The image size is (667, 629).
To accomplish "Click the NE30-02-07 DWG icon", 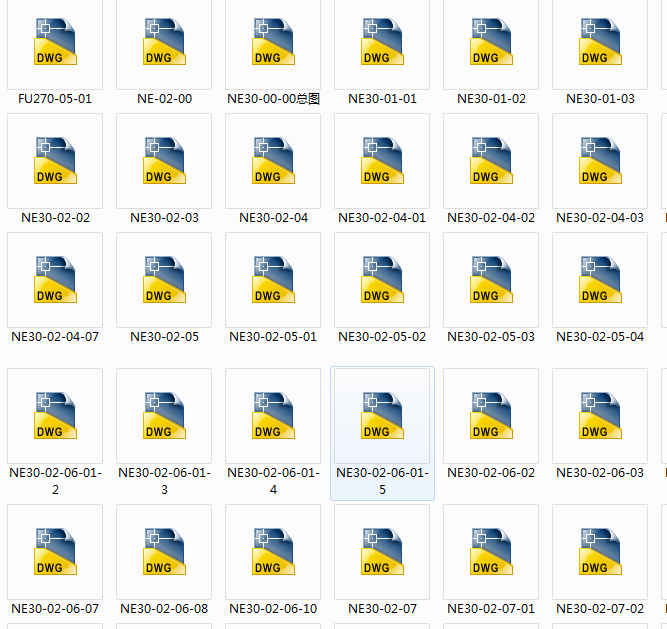I will [x=382, y=552].
